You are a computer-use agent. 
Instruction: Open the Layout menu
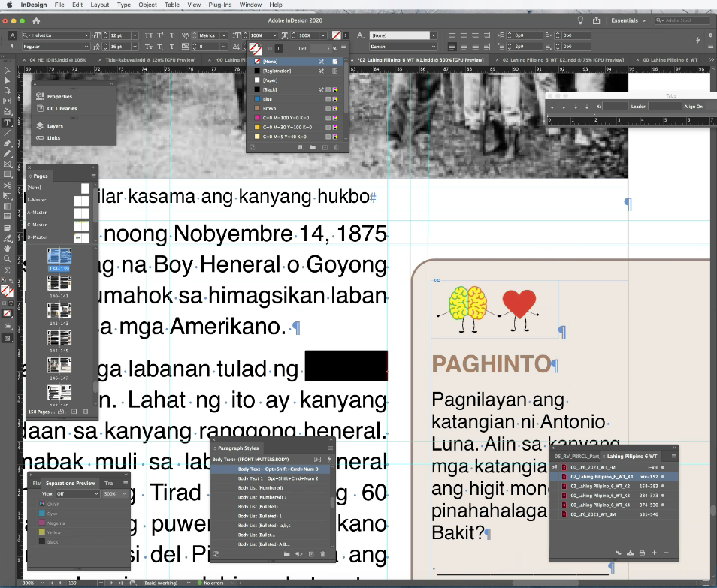pos(100,5)
